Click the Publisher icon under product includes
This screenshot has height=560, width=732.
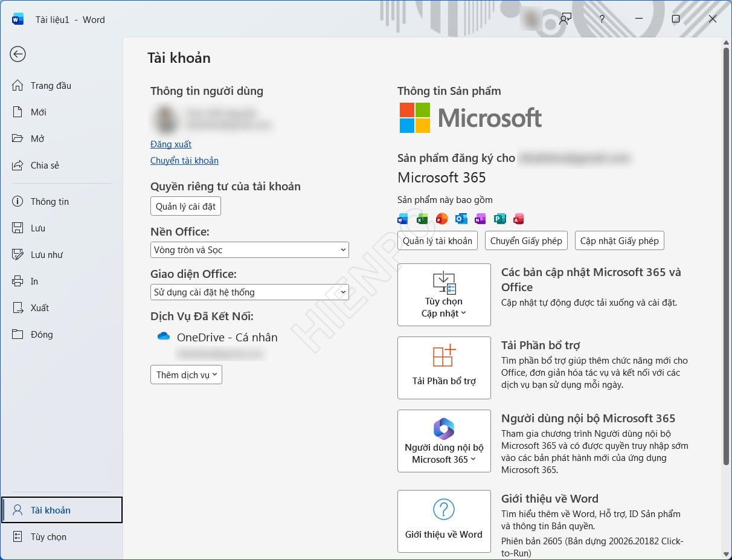coord(499,219)
